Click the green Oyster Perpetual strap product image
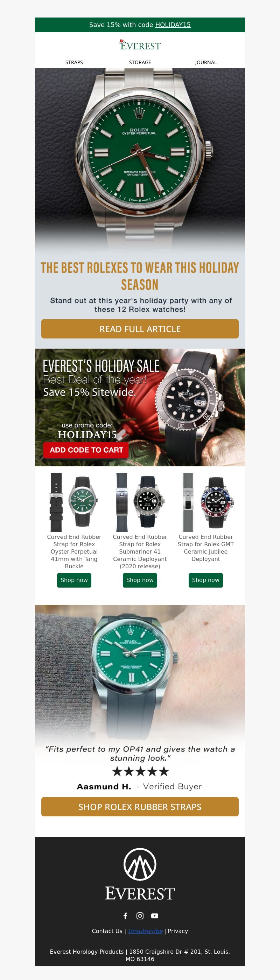Screen dimensions: 280x980 74,502
